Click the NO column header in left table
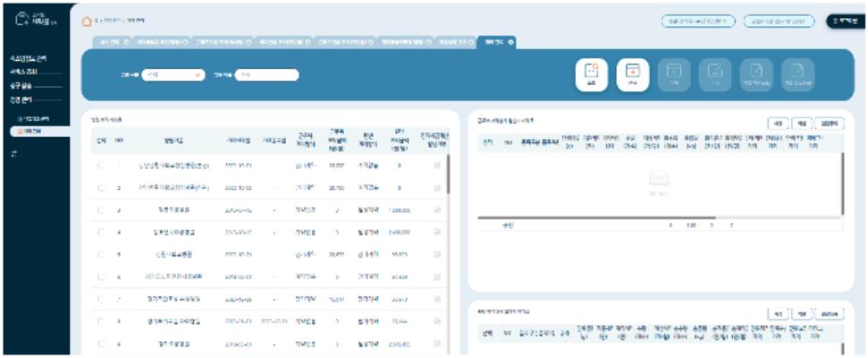The width and height of the screenshot is (868, 358). click(x=118, y=141)
